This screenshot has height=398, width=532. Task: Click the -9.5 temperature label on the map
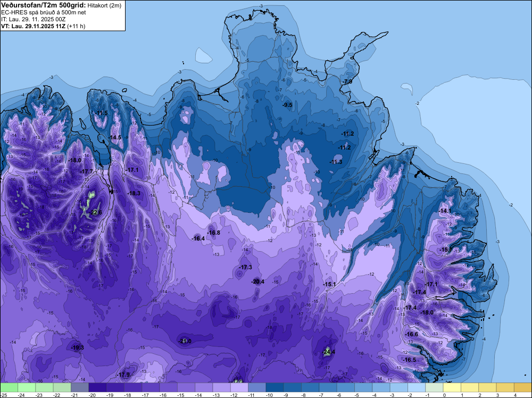(287, 105)
